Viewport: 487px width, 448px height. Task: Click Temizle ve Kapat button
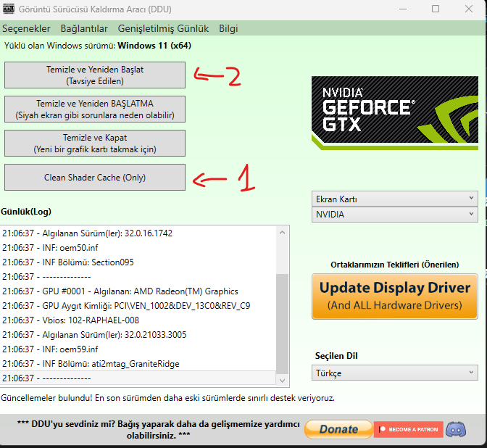(95, 144)
